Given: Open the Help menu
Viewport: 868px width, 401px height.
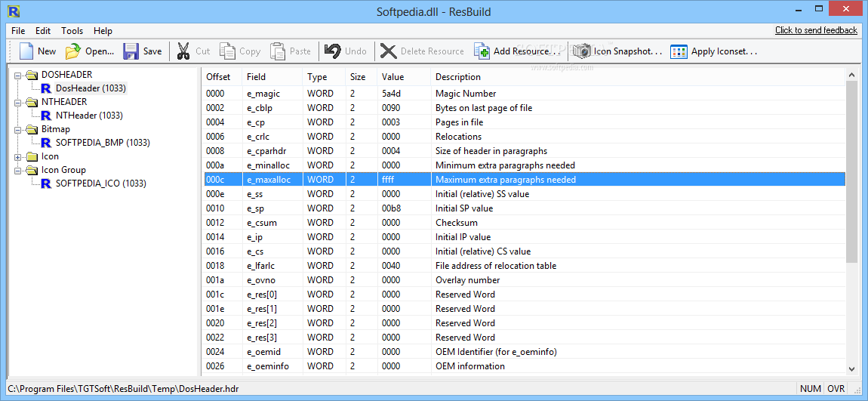Looking at the screenshot, I should click(x=103, y=31).
